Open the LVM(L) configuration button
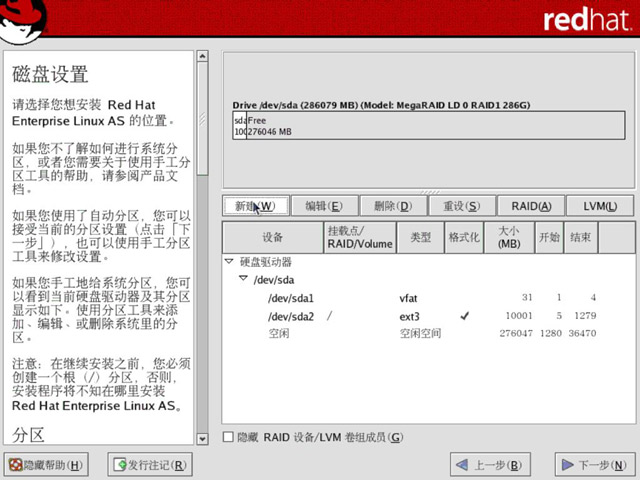 tap(600, 206)
